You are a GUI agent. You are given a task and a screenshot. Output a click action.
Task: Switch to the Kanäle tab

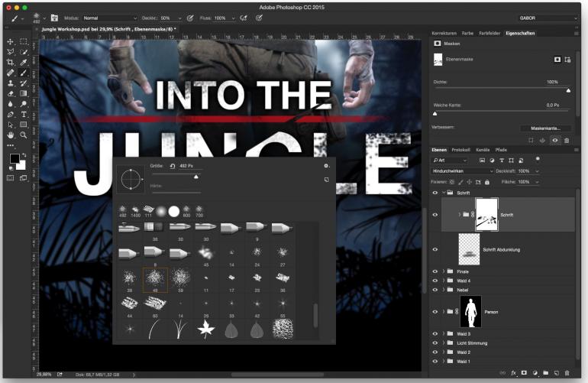click(483, 150)
